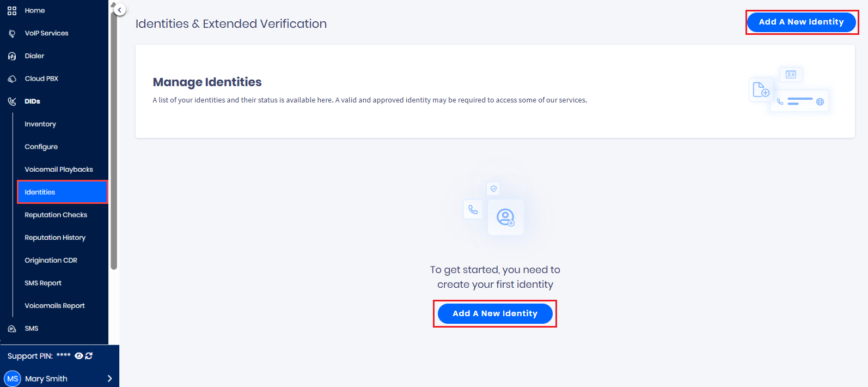The width and height of the screenshot is (868, 387).
Task: Select the VoIP Services icon
Action: (12, 33)
